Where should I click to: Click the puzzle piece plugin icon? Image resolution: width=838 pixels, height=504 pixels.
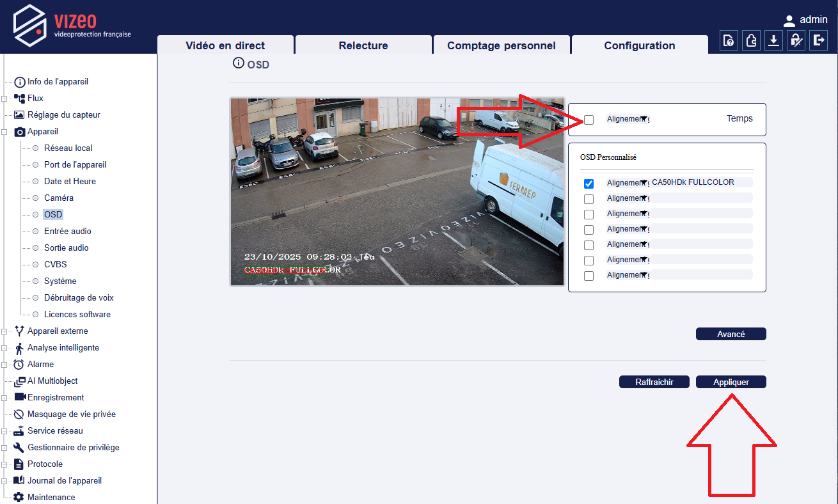(751, 40)
